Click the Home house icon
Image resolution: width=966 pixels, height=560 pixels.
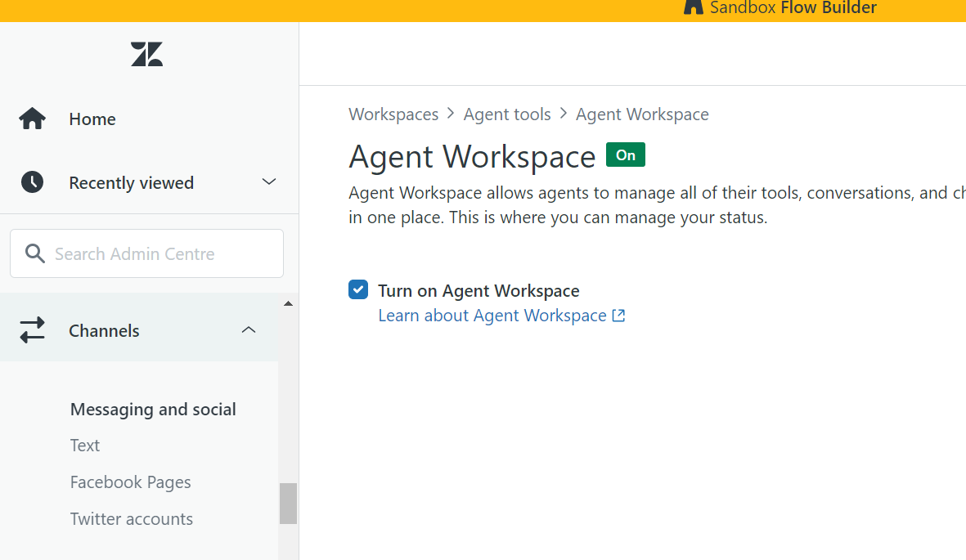click(33, 119)
